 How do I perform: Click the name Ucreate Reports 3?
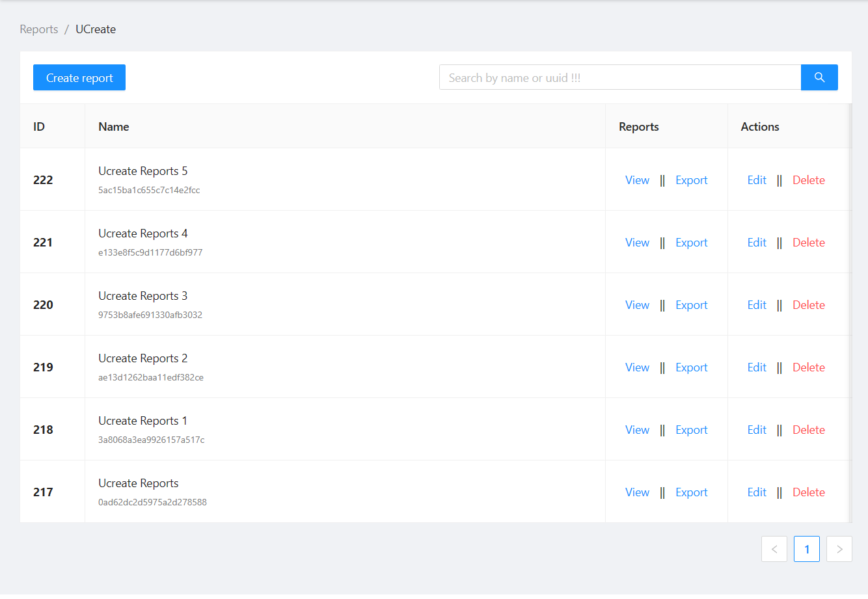pyautogui.click(x=143, y=296)
